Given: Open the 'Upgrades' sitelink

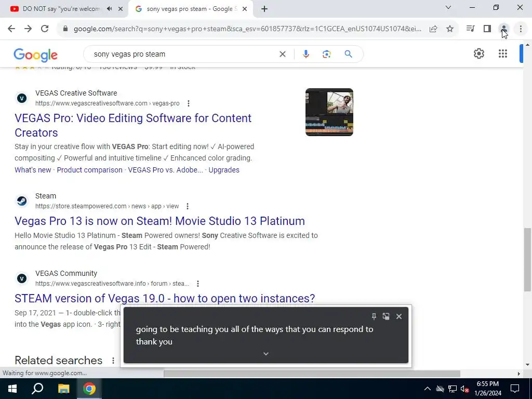Looking at the screenshot, I should [x=224, y=170].
